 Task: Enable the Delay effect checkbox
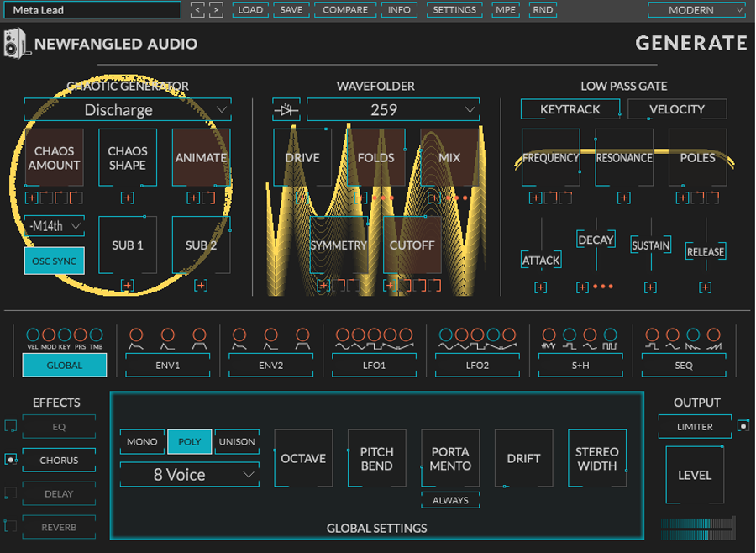tap(11, 492)
